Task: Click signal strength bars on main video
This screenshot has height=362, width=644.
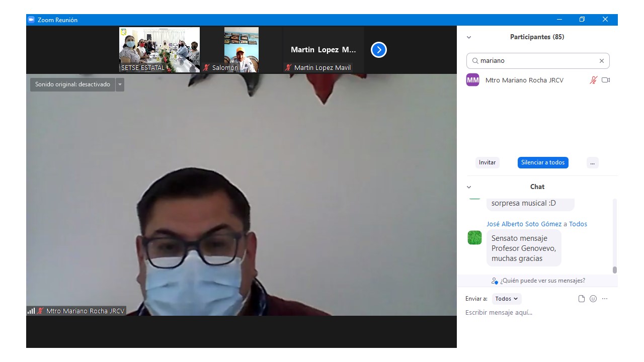Action: click(31, 311)
